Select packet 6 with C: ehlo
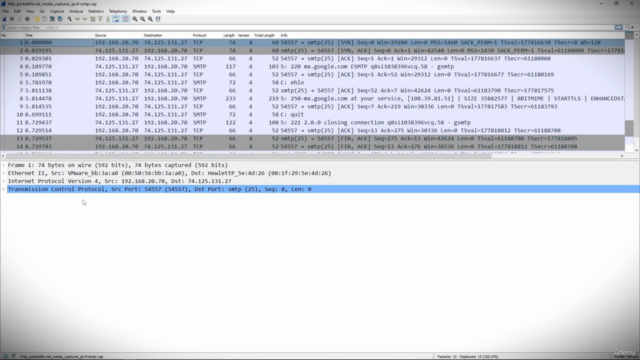 [312, 82]
